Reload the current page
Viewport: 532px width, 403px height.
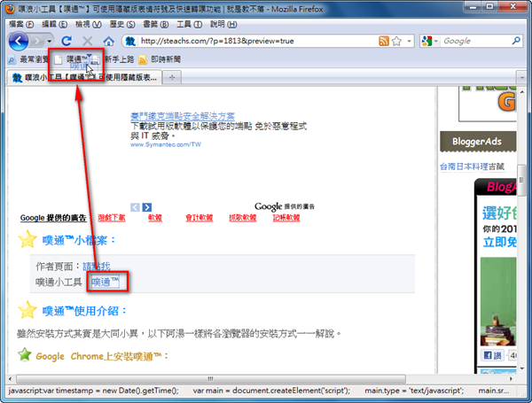tap(66, 41)
